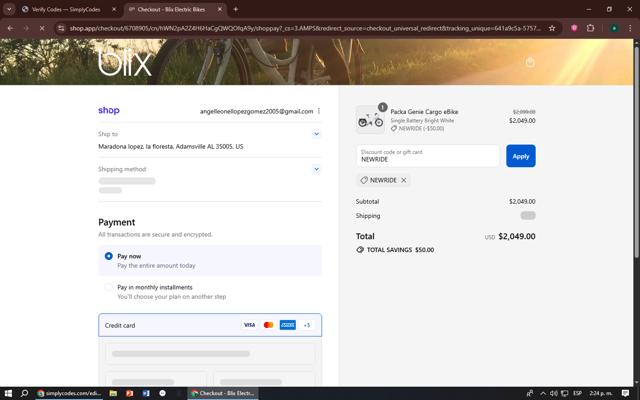Click the Subtotal $2,049.00 value
Viewport: 640px width, 400px height.
click(522, 202)
